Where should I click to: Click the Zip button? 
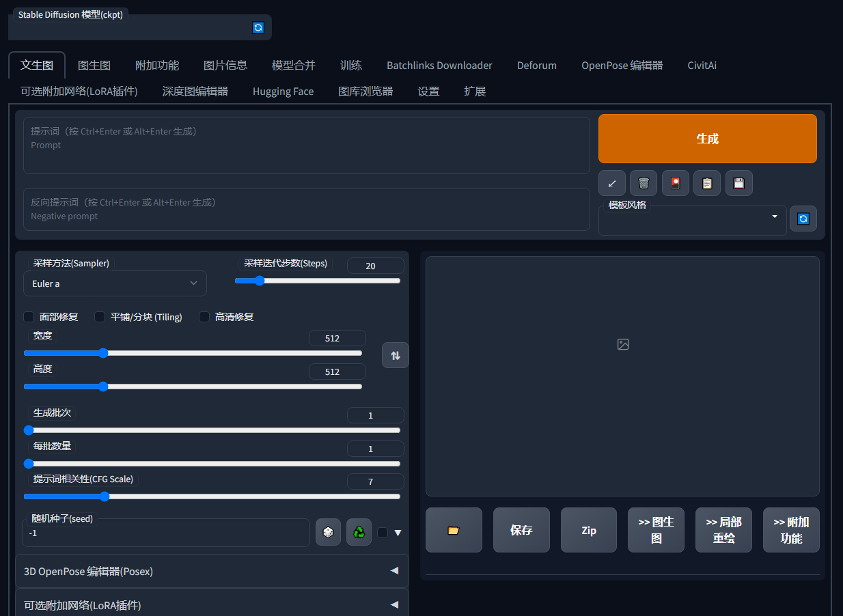589,530
